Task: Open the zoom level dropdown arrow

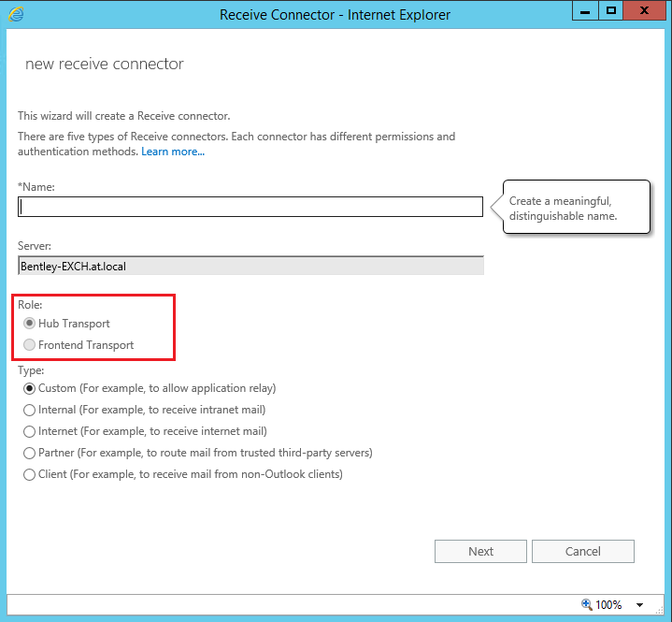Action: [639, 605]
